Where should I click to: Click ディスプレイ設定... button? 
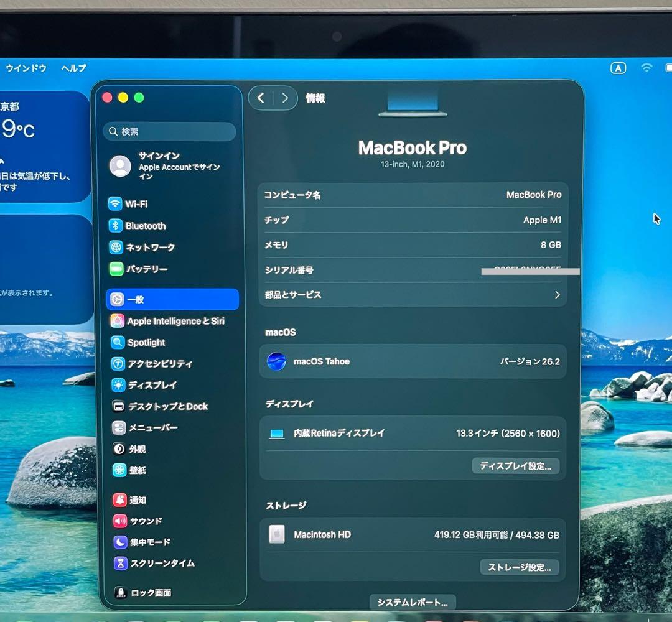coord(516,466)
